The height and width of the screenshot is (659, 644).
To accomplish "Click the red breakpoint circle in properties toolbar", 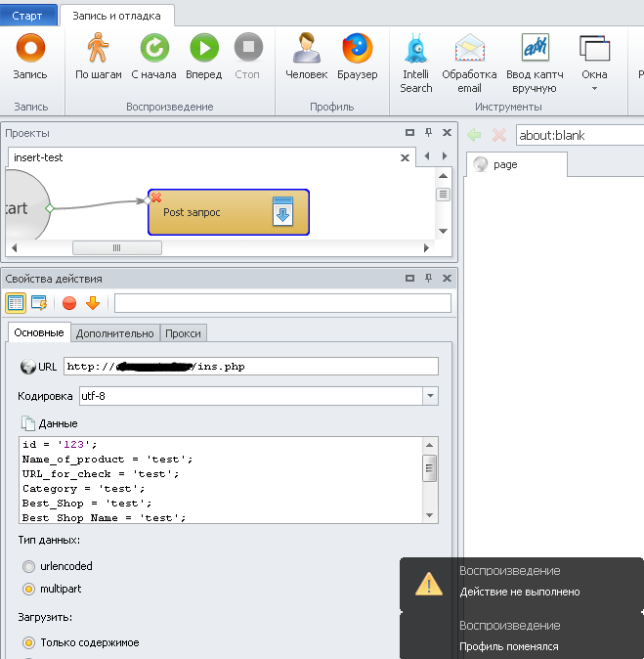I will 69,303.
